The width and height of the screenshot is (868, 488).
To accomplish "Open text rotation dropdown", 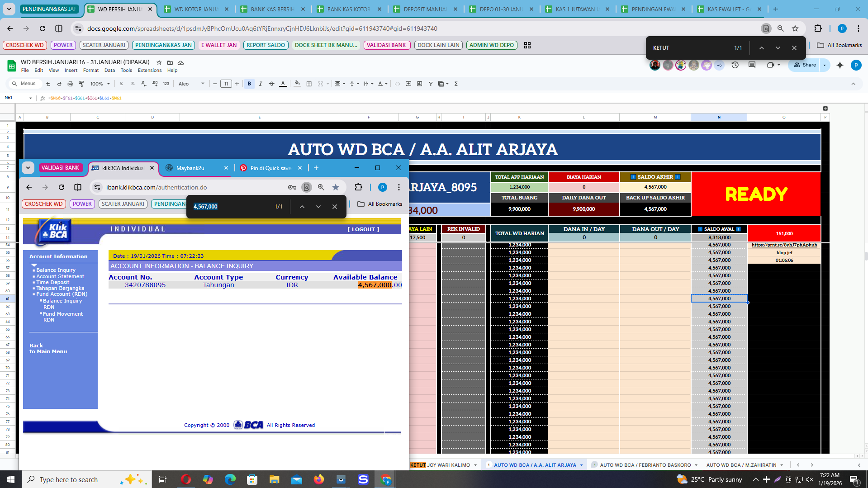I will coord(382,84).
